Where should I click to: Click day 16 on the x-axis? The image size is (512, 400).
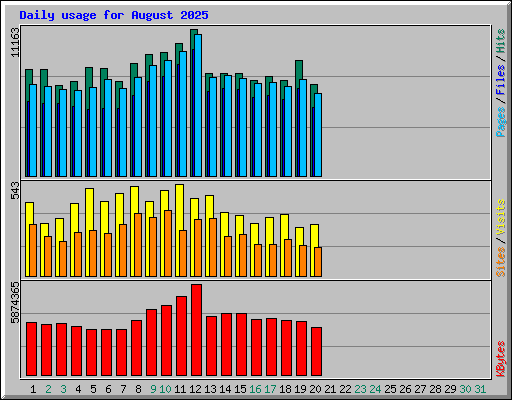(x=255, y=389)
